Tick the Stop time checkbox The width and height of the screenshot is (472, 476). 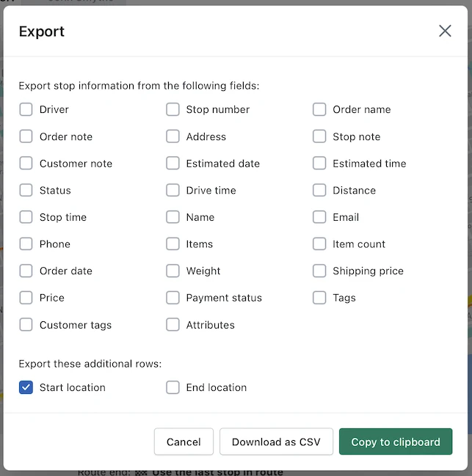tap(26, 217)
